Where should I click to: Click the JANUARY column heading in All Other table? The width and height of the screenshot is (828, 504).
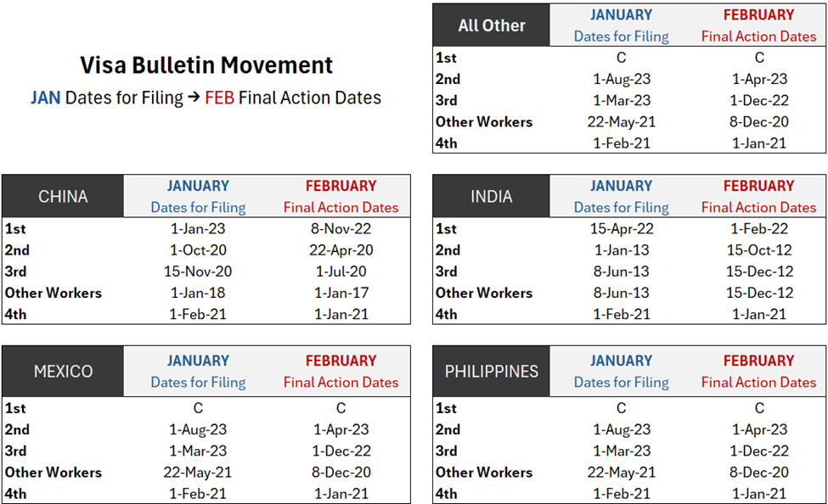coord(621,15)
